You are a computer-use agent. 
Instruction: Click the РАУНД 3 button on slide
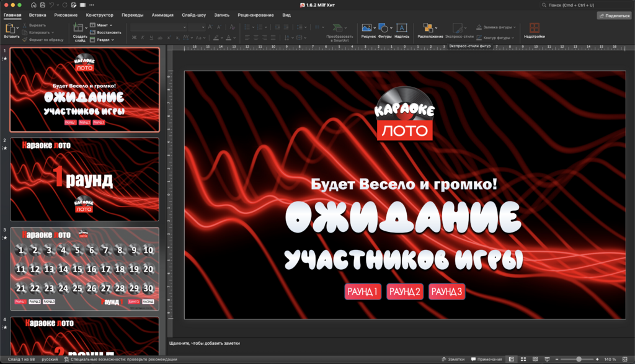click(446, 291)
